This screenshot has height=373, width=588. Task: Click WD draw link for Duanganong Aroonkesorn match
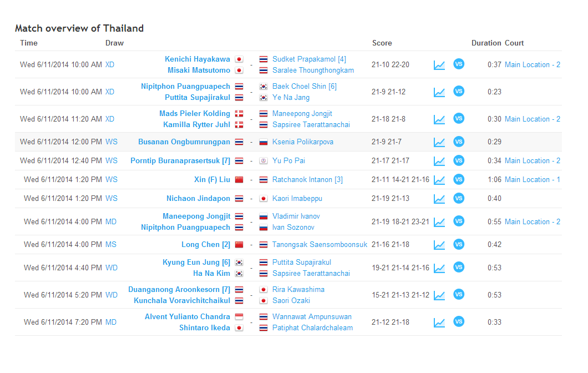click(x=111, y=295)
